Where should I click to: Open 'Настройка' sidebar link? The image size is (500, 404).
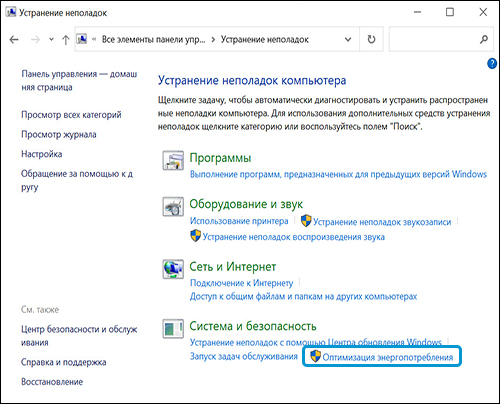42,154
